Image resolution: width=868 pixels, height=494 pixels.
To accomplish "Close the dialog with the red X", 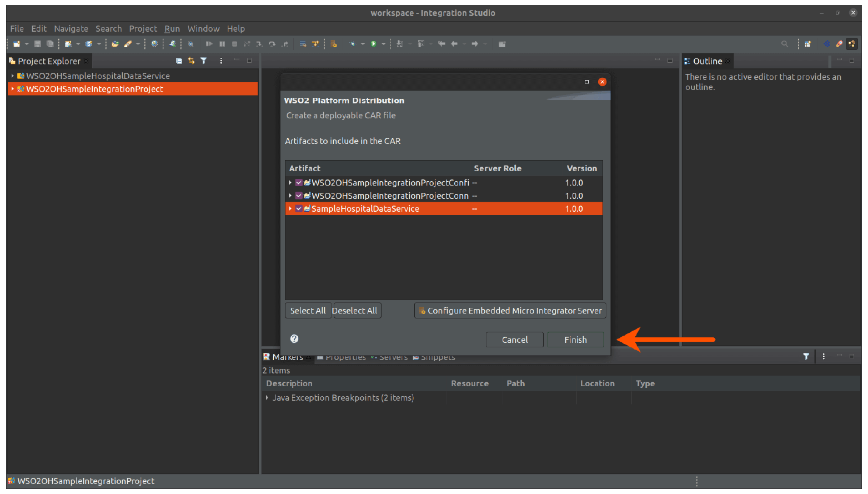I will pos(602,82).
